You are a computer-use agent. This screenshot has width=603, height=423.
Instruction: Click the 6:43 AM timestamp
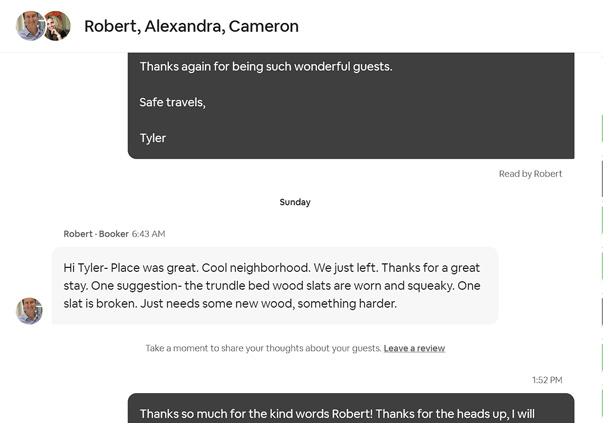click(148, 234)
